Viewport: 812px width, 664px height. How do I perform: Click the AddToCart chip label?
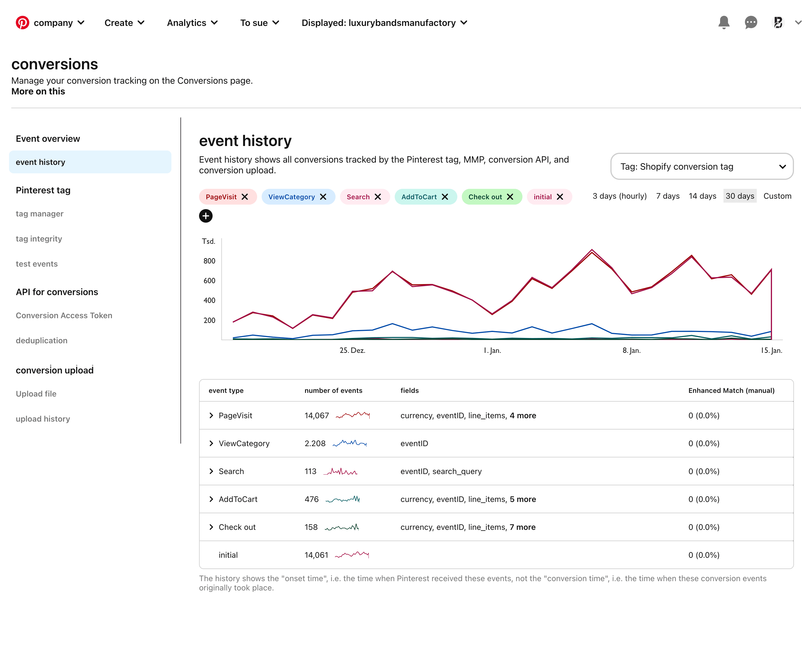(x=419, y=197)
